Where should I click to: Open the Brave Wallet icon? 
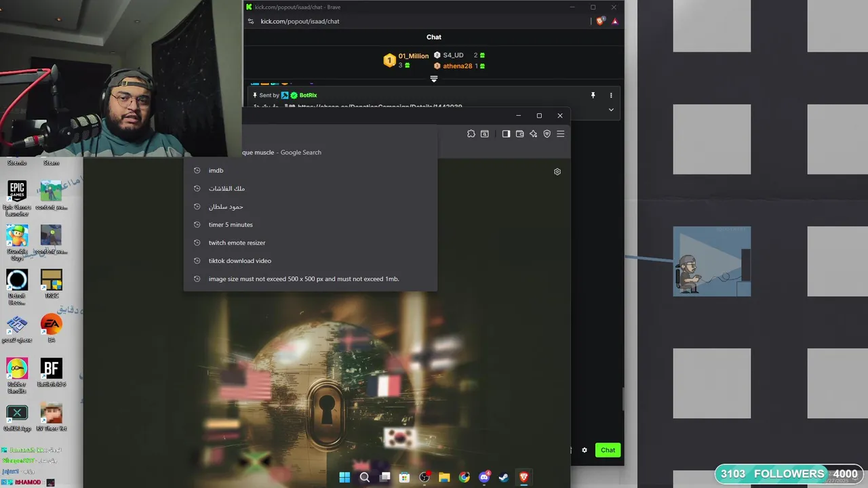(519, 134)
